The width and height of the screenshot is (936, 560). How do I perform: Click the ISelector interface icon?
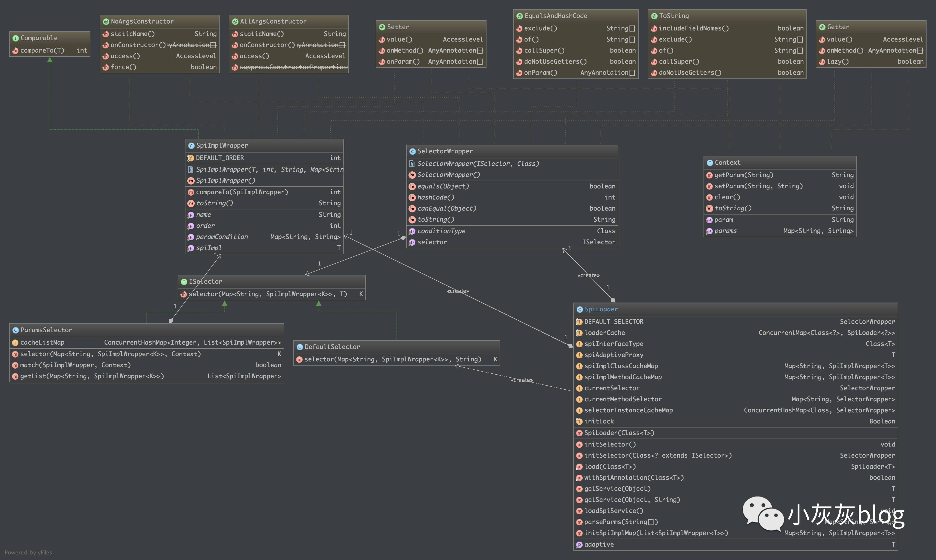click(x=184, y=282)
